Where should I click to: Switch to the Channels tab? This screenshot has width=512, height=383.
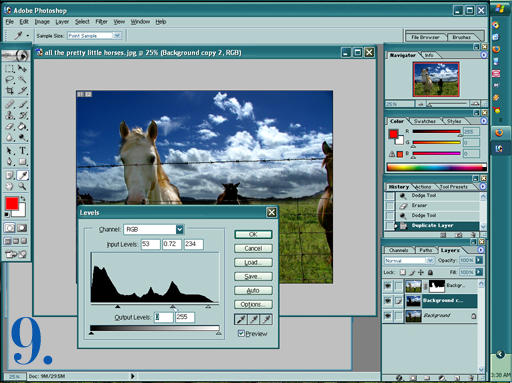(x=399, y=250)
